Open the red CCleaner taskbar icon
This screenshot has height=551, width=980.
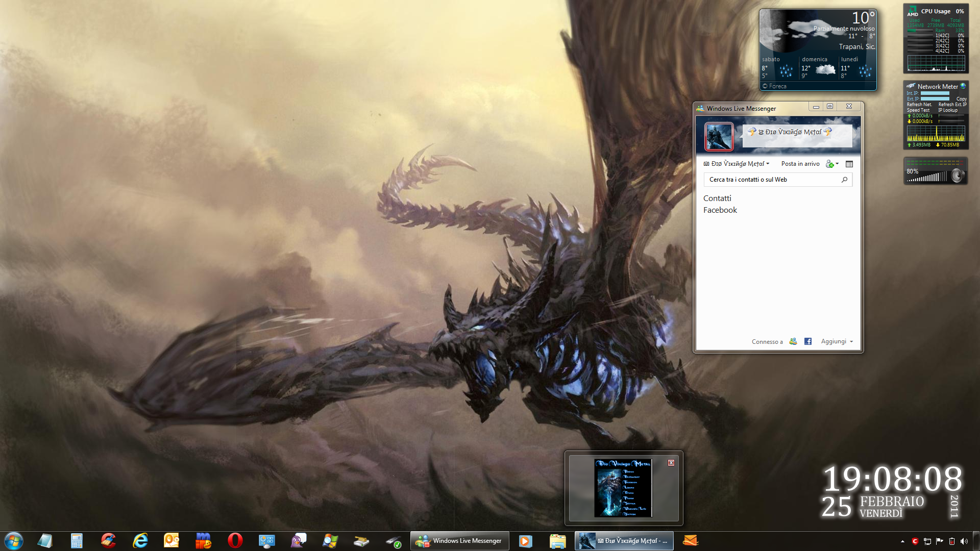[108, 541]
